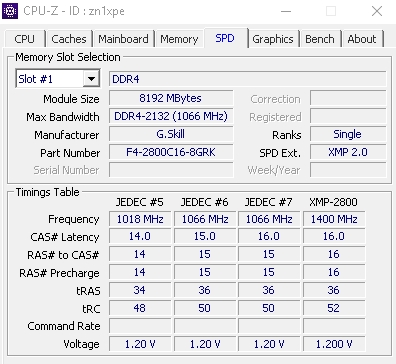The width and height of the screenshot is (396, 364).
Task: Click the XMP-2800 column header
Action: [x=333, y=202]
